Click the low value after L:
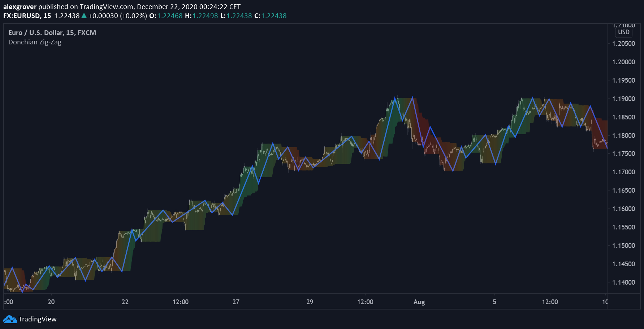Viewport: 644px width, 329px height. [x=239, y=16]
